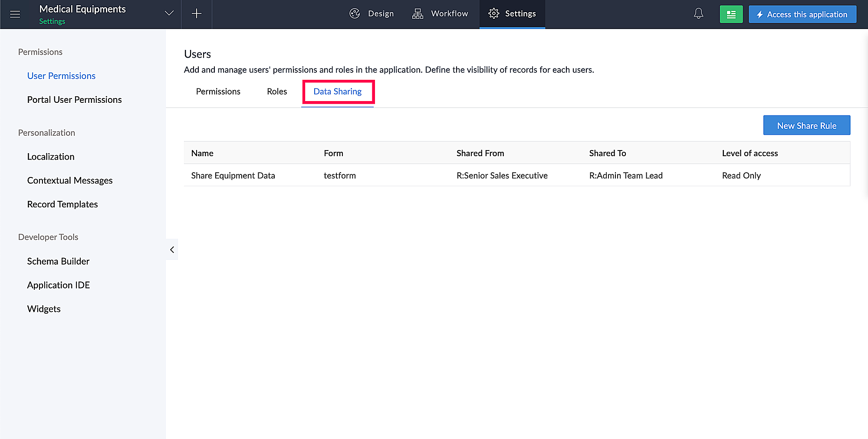Open Portal User Permissions in sidebar

pyautogui.click(x=74, y=100)
